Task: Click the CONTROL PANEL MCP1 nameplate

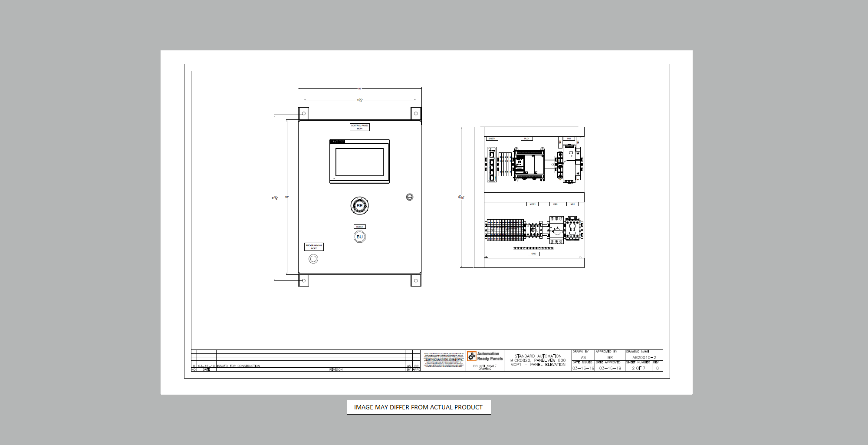Action: 359,127
